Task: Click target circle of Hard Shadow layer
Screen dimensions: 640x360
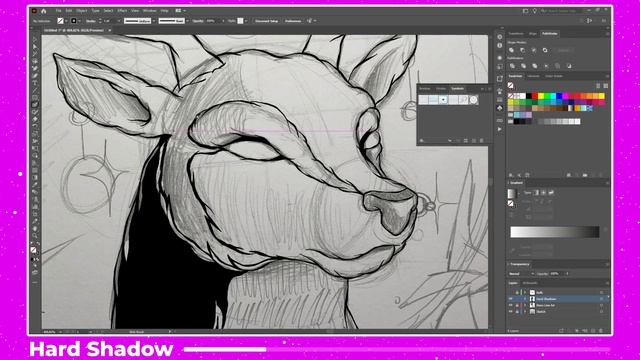Action: (x=602, y=299)
